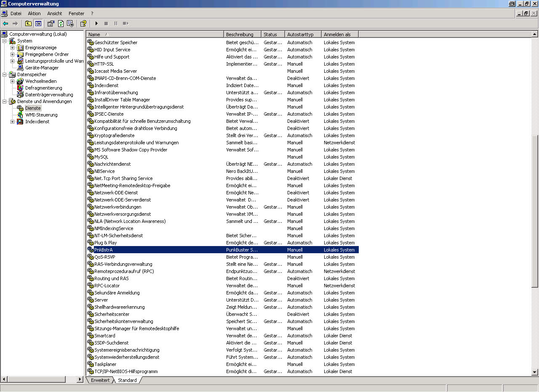Click the Export List toolbar icon
539x392 pixels.
tap(70, 24)
